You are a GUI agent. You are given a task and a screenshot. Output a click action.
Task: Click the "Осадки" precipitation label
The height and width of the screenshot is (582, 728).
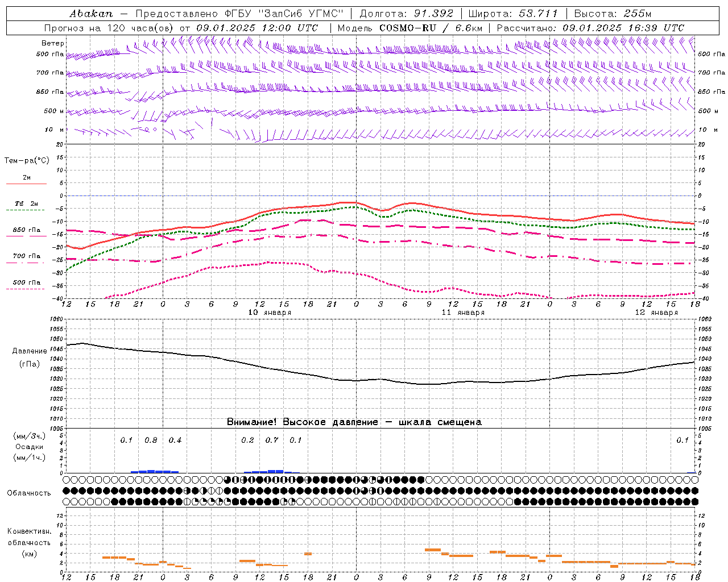coord(30,447)
